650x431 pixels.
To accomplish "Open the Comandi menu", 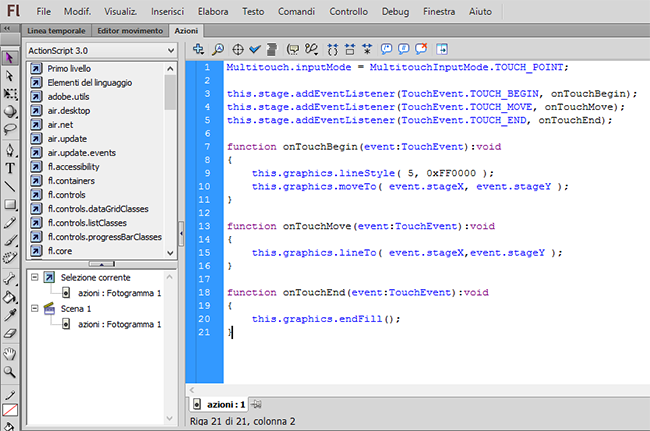I will [296, 12].
